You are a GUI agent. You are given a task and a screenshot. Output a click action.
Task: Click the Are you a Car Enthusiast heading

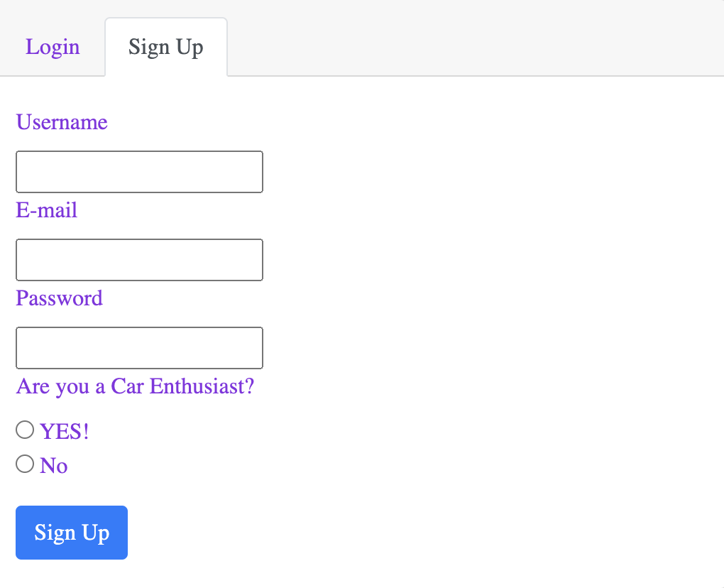point(135,386)
